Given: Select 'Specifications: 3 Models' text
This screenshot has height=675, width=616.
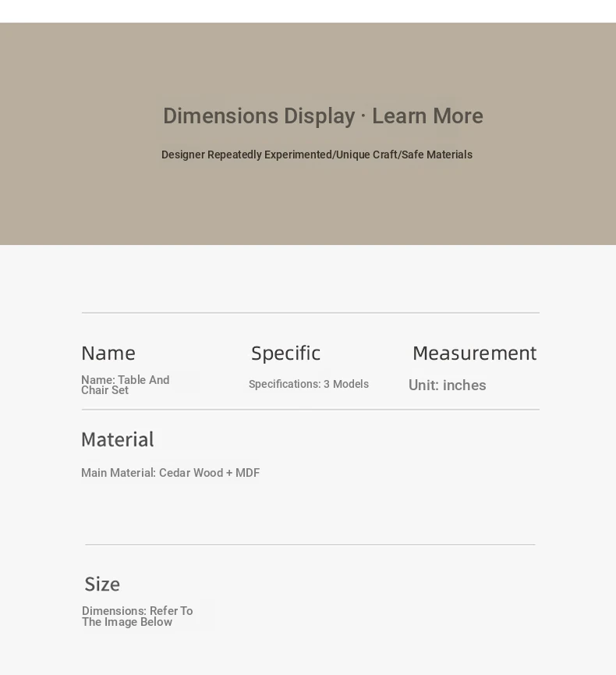Looking at the screenshot, I should (x=309, y=384).
